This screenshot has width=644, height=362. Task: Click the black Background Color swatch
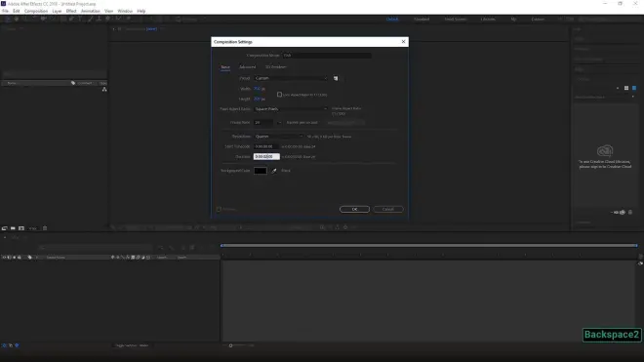pos(261,171)
